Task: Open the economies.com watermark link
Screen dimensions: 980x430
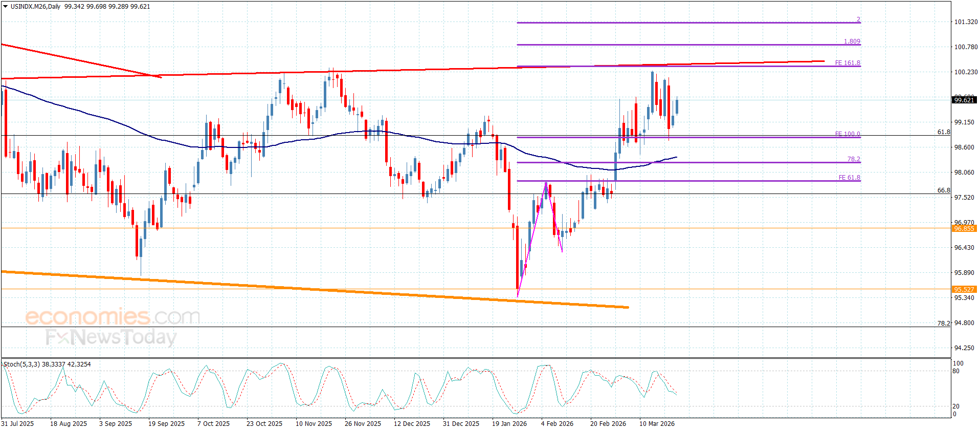Action: pyautogui.click(x=113, y=317)
